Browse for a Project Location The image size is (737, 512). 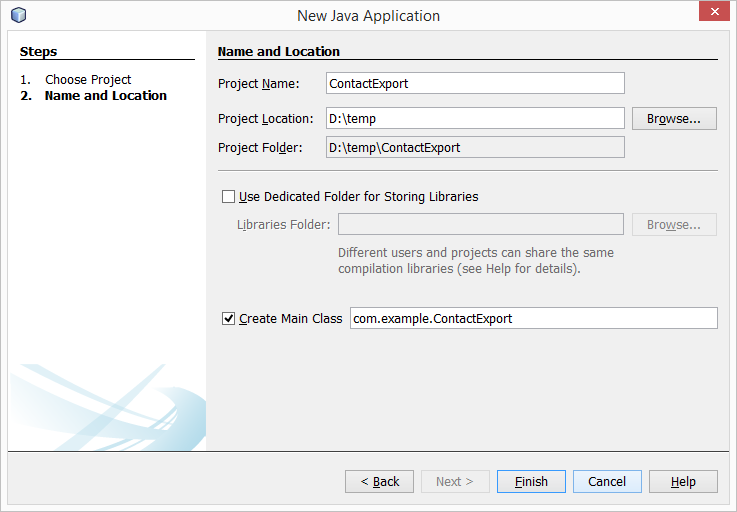pos(674,119)
